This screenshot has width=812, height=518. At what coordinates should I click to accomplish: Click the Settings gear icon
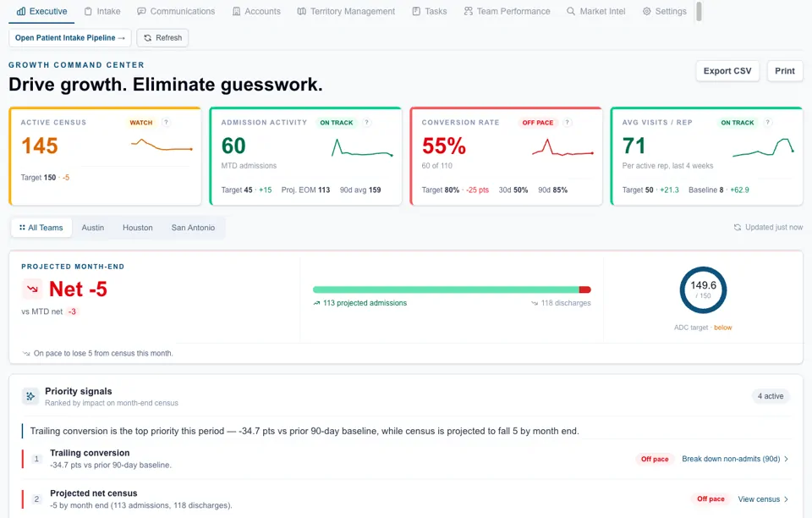click(x=646, y=11)
